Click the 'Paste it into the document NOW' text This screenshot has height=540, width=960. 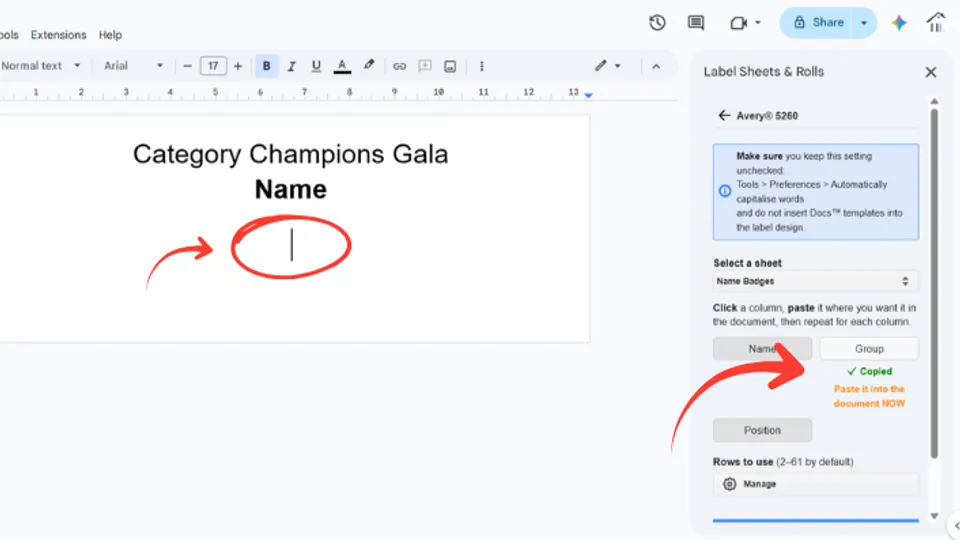point(869,396)
